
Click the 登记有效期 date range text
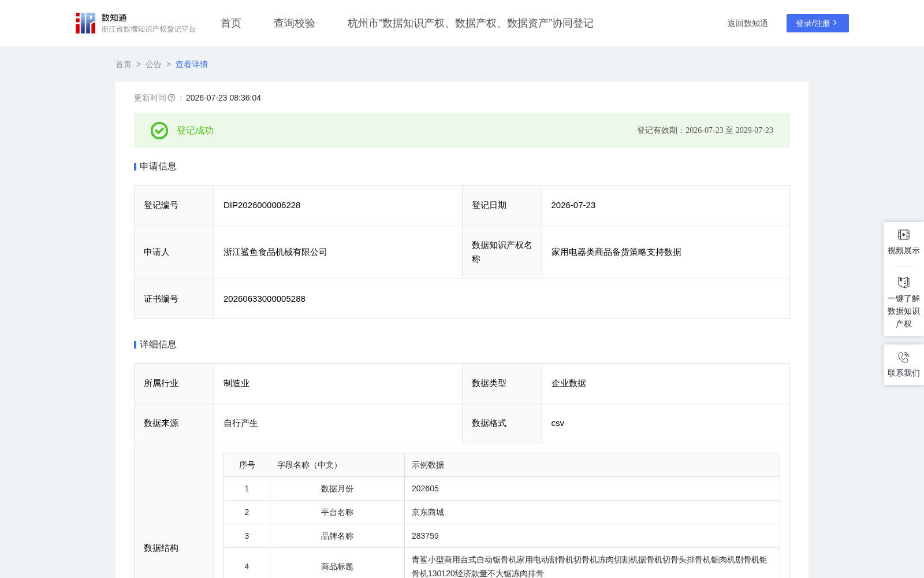[x=705, y=131]
